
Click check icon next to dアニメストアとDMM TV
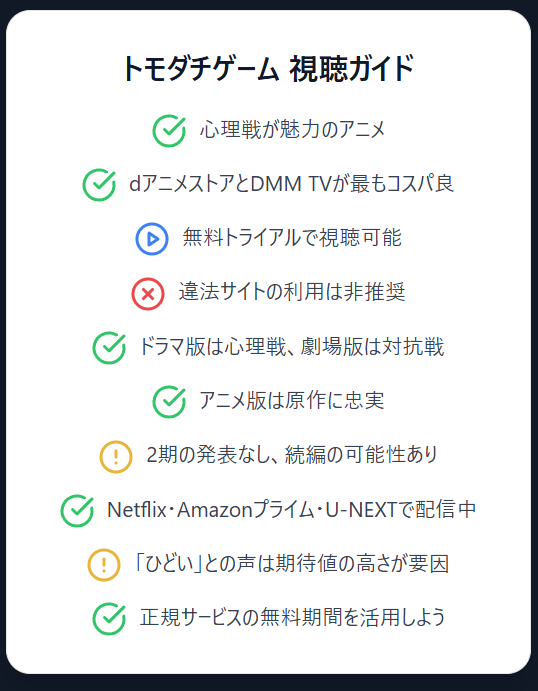99,185
